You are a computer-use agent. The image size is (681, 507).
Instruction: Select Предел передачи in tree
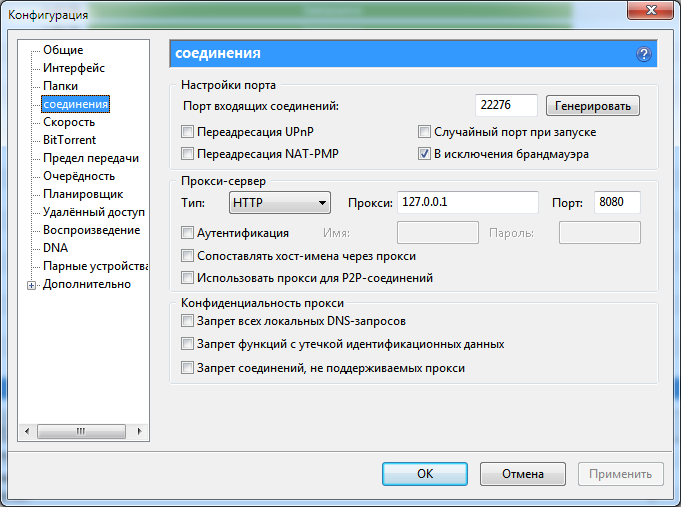91,158
